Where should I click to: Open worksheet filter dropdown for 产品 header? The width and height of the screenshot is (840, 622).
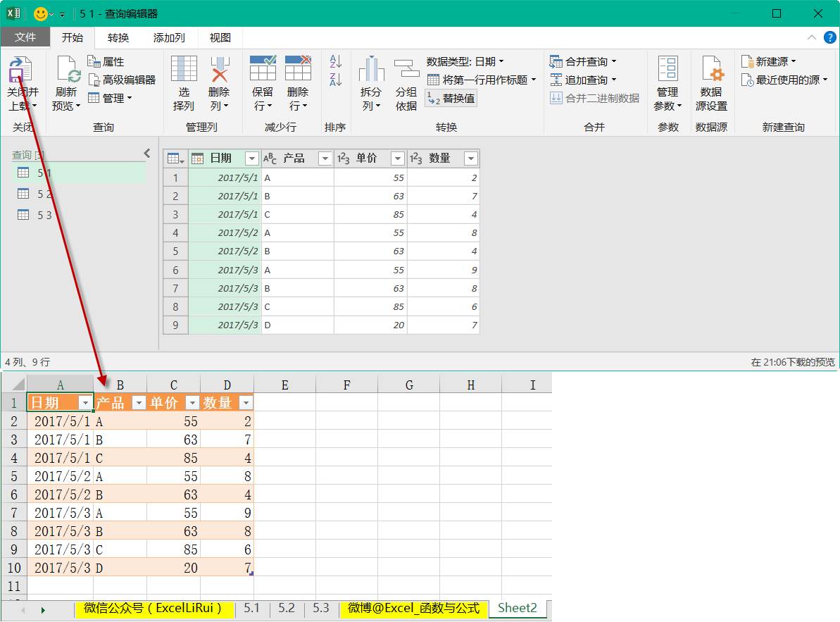139,403
